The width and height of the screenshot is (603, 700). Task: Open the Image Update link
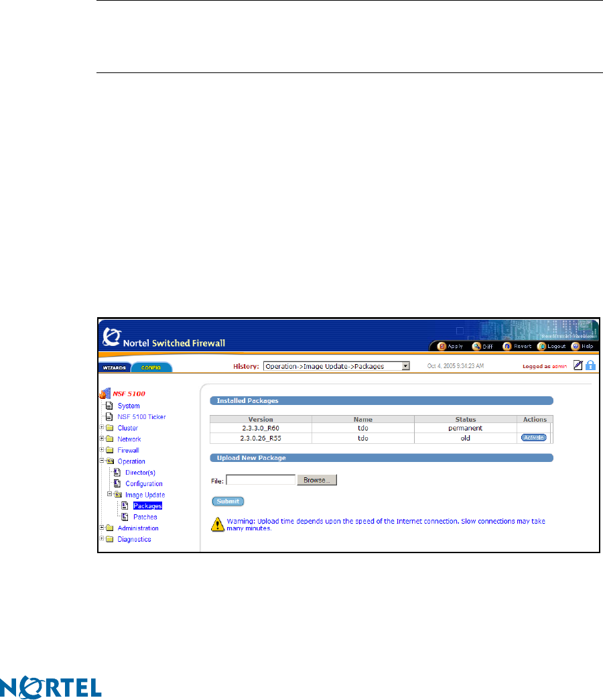pos(145,495)
